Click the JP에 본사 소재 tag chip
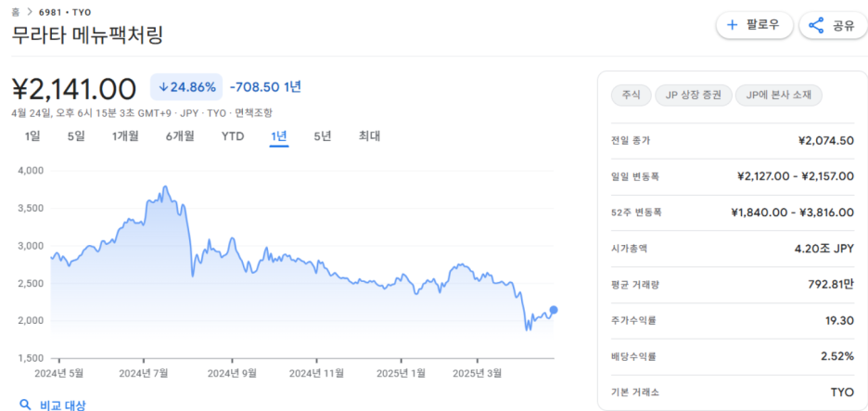Screen dimensions: 868x411 (779, 96)
